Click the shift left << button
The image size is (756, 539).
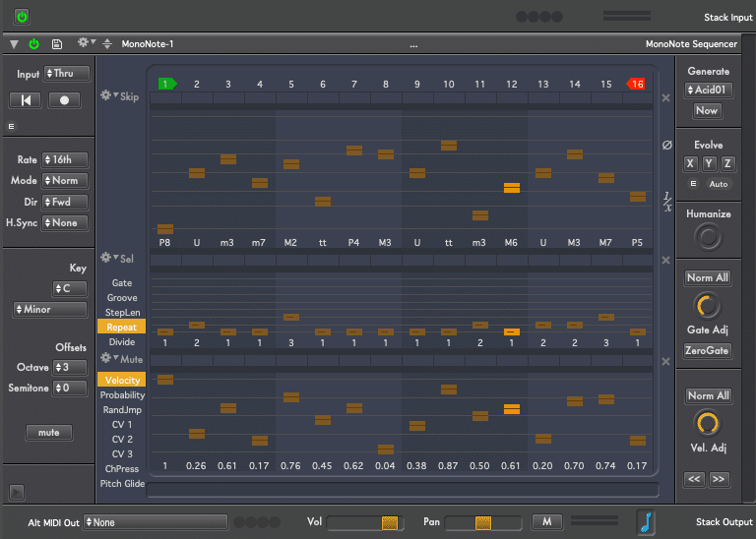click(x=694, y=479)
